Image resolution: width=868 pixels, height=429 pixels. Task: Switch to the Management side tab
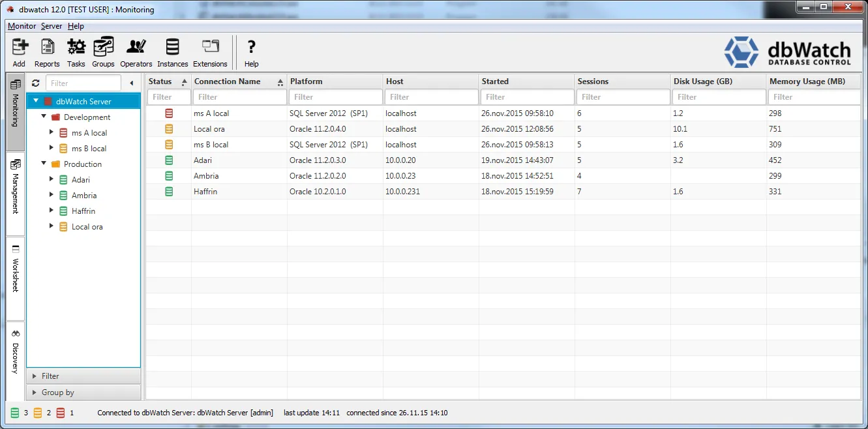tap(16, 193)
